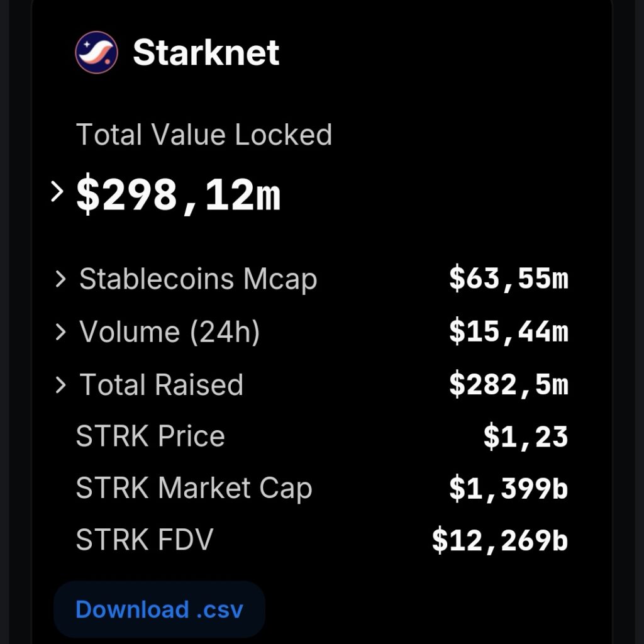Click the STRK FDV label
This screenshot has height=644, width=644.
click(145, 540)
